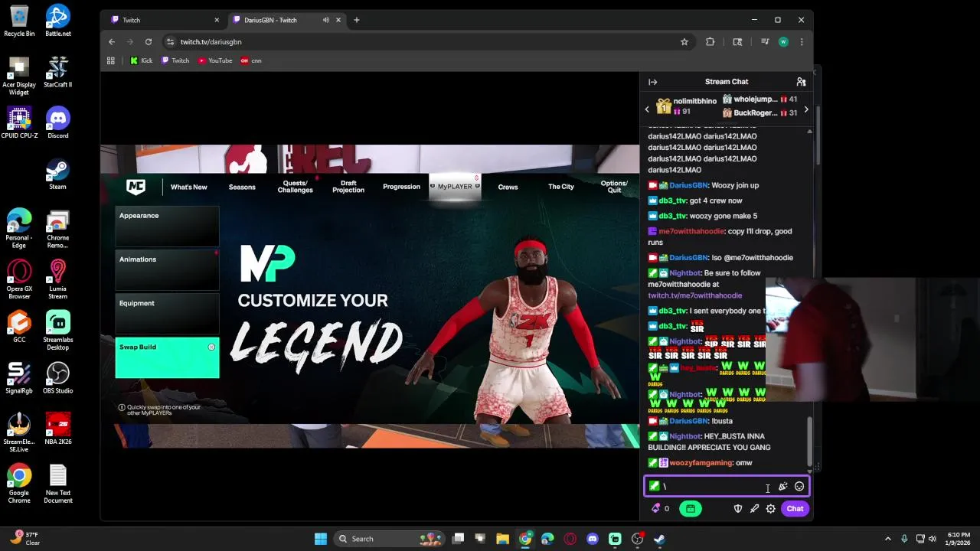The height and width of the screenshot is (551, 980).
Task: Reload the Twitch page
Action: point(149,42)
